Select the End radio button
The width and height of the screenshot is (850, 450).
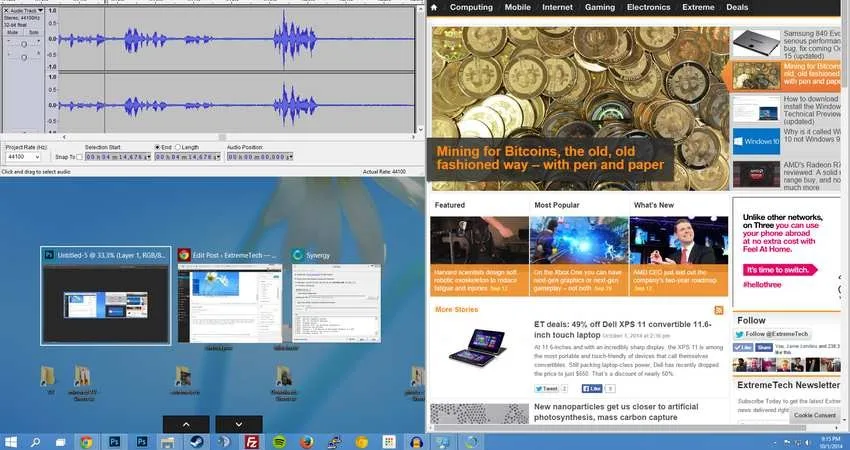[x=158, y=147]
